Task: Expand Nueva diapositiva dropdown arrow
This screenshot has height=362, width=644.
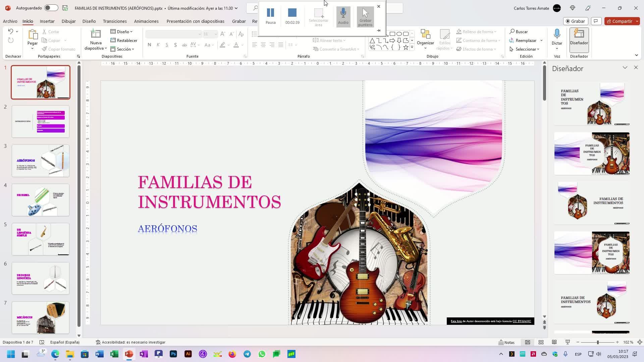Action: (105, 48)
